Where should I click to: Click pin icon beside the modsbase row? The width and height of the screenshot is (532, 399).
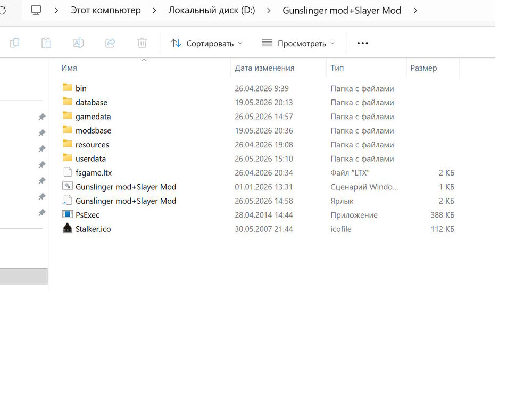[x=41, y=132]
